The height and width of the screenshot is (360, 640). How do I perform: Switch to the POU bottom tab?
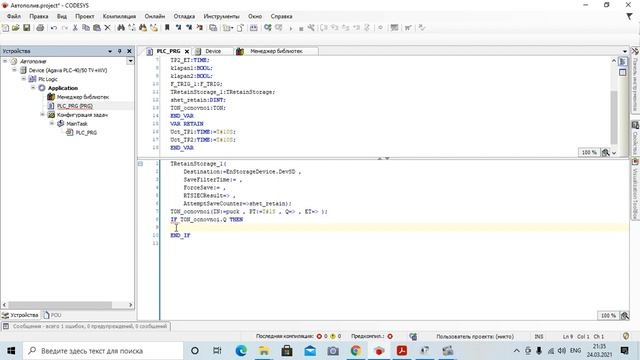tap(52, 315)
